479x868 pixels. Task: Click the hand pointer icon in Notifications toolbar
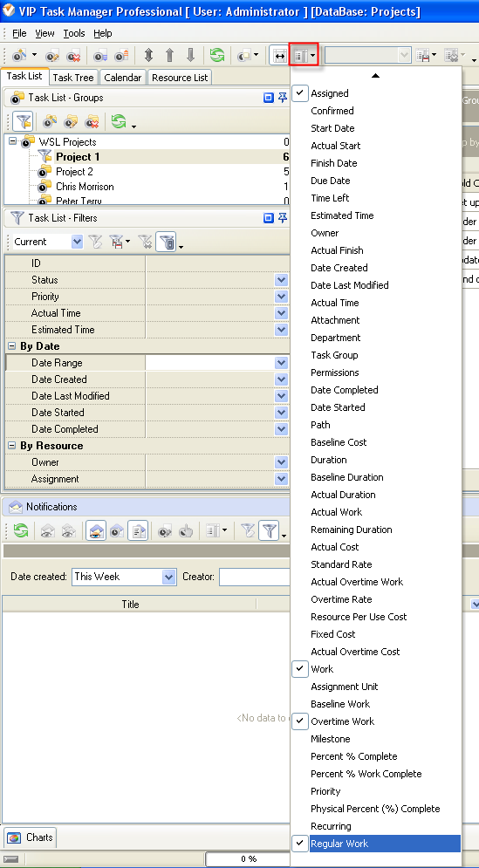186,531
